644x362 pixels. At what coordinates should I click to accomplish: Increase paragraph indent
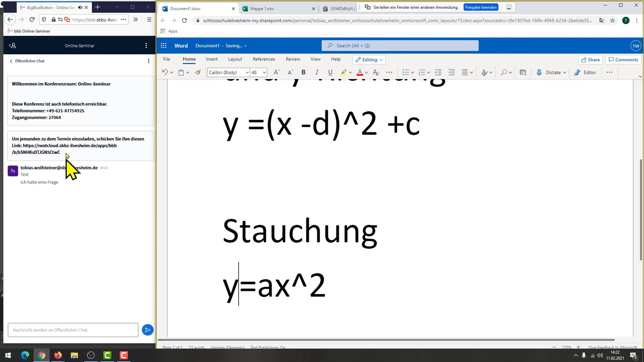(x=451, y=72)
